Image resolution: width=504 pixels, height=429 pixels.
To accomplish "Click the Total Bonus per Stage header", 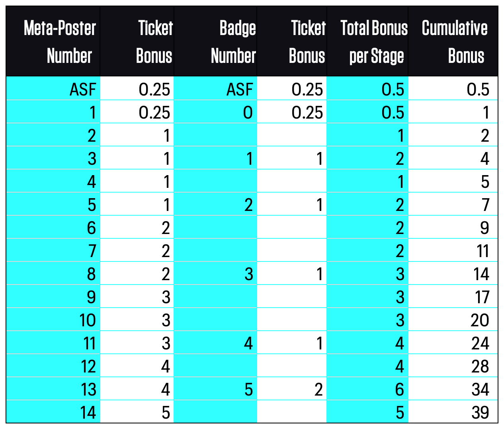I will [x=367, y=41].
